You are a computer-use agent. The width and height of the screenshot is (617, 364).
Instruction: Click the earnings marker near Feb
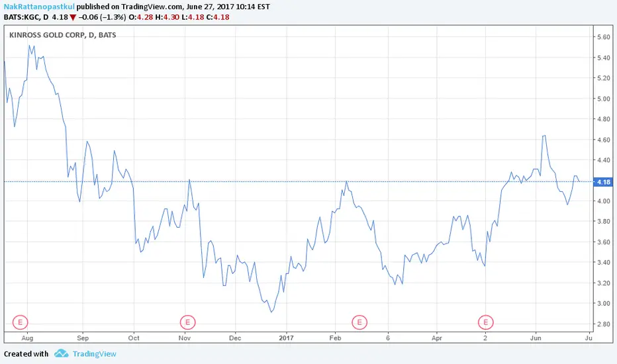click(x=359, y=322)
